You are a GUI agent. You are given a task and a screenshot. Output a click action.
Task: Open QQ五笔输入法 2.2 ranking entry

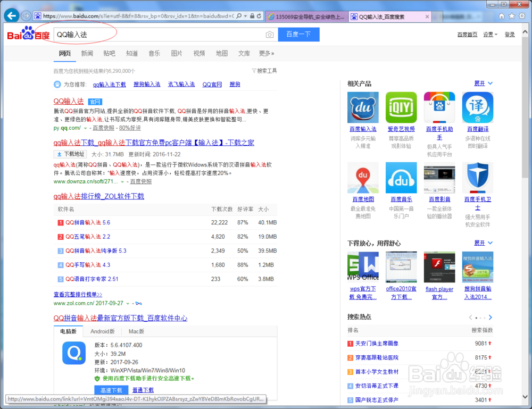click(88, 237)
